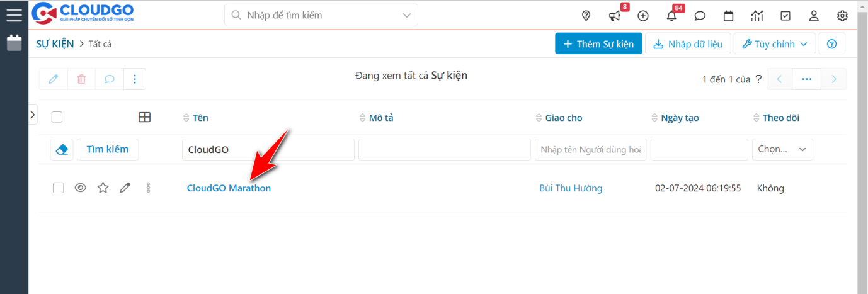Tick the select-all header checkbox

tap(57, 117)
